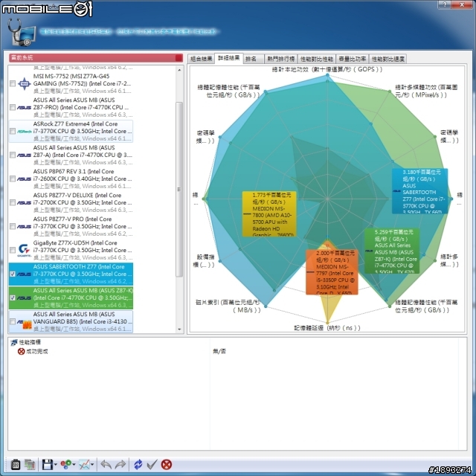Check the ASUS Z87-A checkbox
The image size is (476, 476).
coord(13,155)
